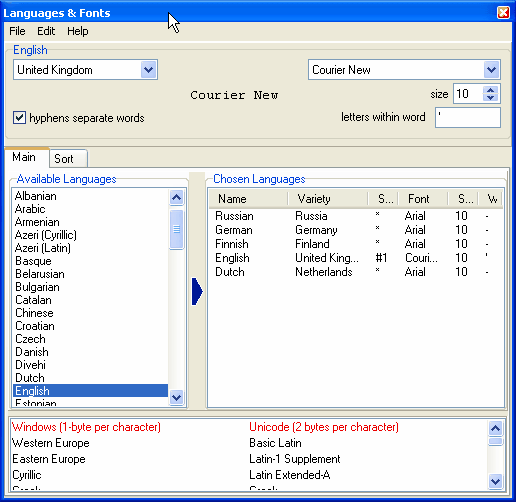The width and height of the screenshot is (516, 502).
Task: Select Russian row in Chosen Languages
Action: pos(356,216)
